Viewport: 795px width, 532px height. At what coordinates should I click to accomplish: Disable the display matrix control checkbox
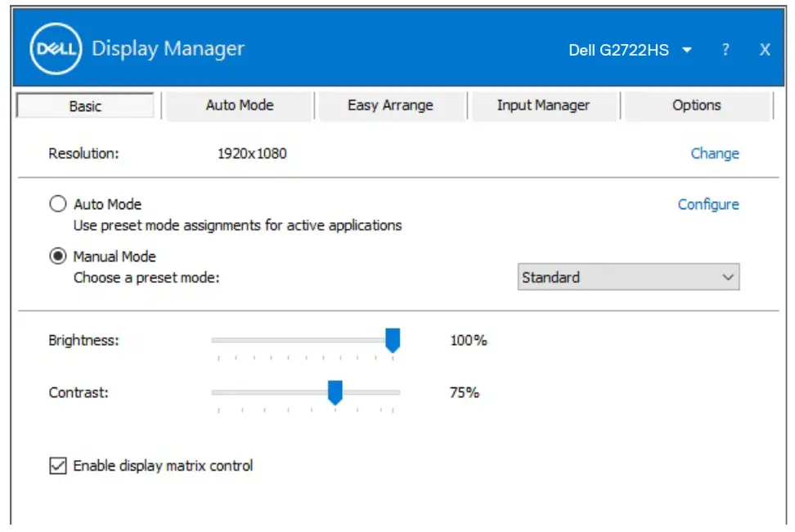pos(56,465)
